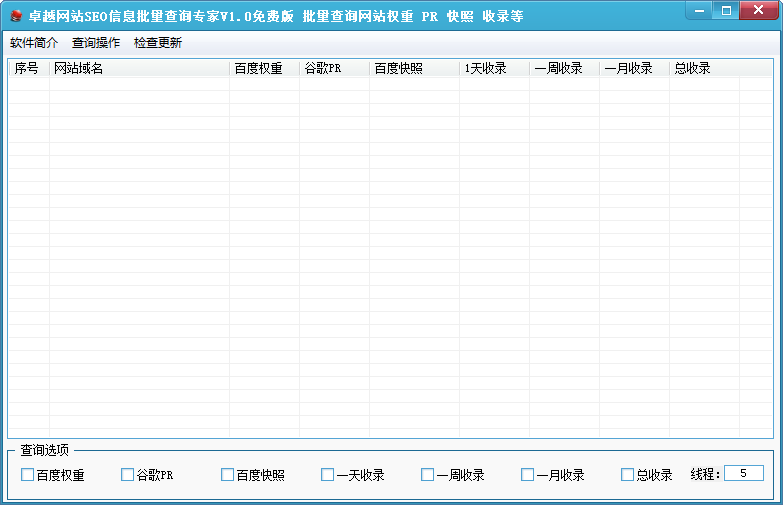This screenshot has width=783, height=505.
Task: Tick the 总收录 checkbox
Action: [x=627, y=475]
